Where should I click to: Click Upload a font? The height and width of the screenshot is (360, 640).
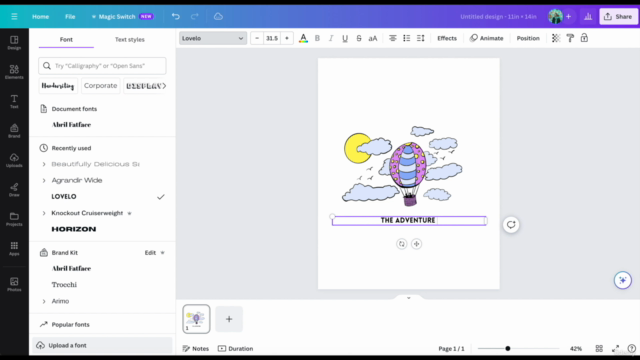102,345
